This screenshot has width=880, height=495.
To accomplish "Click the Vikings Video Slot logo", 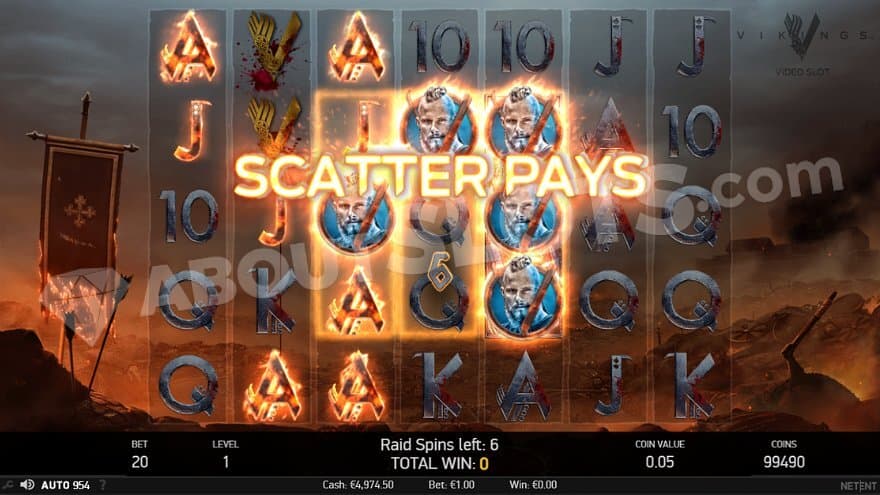I will [802, 44].
